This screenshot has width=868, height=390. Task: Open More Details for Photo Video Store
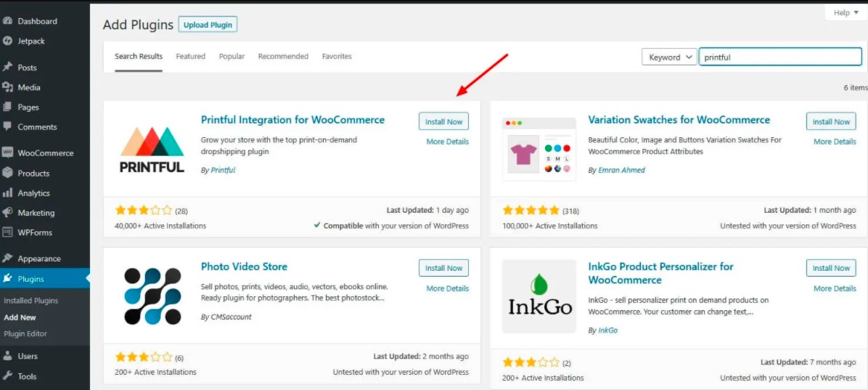pos(447,288)
